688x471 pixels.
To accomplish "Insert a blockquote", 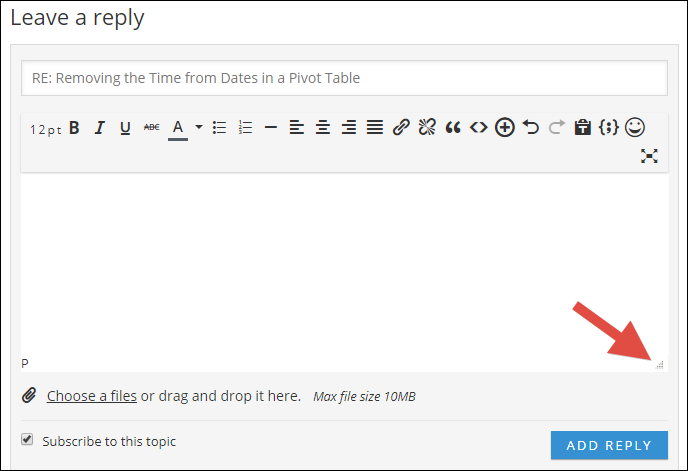I will 453,128.
